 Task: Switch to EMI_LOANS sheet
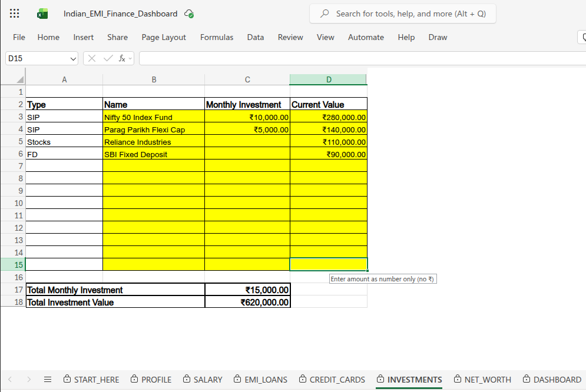point(260,379)
